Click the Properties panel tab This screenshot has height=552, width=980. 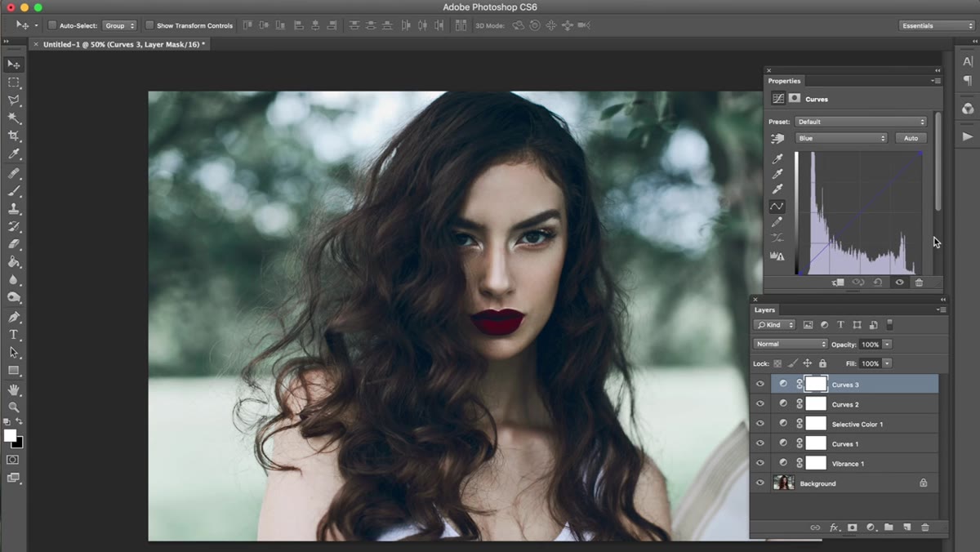(784, 81)
